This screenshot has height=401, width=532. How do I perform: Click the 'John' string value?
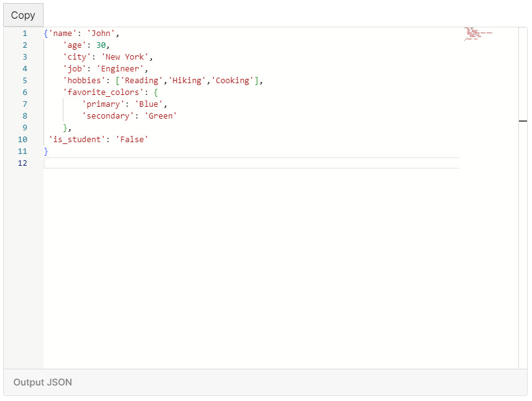click(103, 33)
